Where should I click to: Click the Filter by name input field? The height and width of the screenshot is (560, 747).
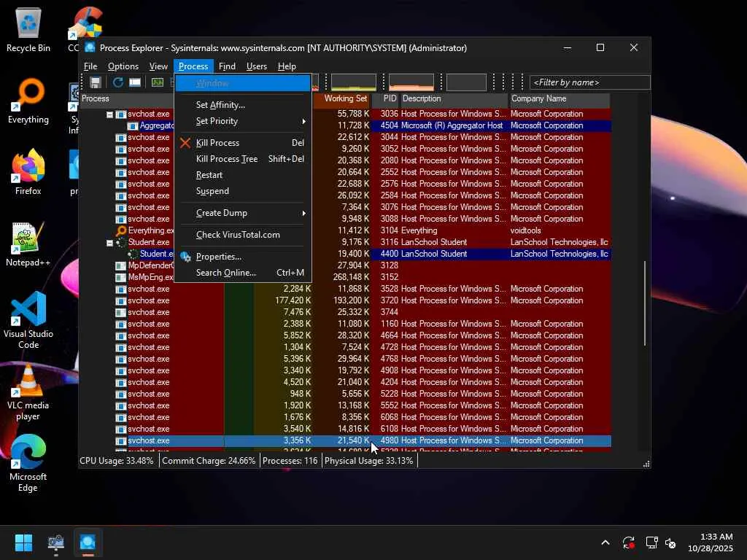(x=589, y=82)
